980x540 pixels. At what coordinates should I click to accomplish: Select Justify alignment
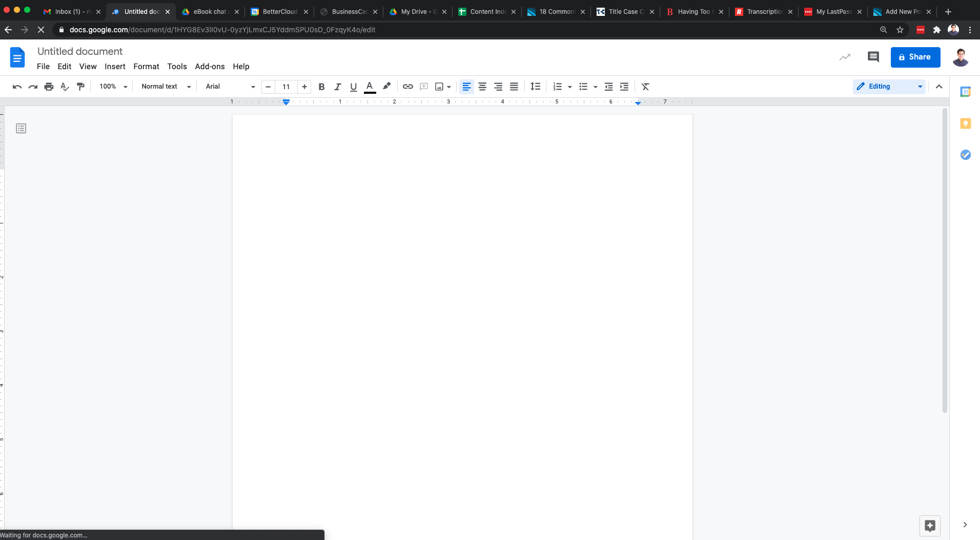(514, 87)
